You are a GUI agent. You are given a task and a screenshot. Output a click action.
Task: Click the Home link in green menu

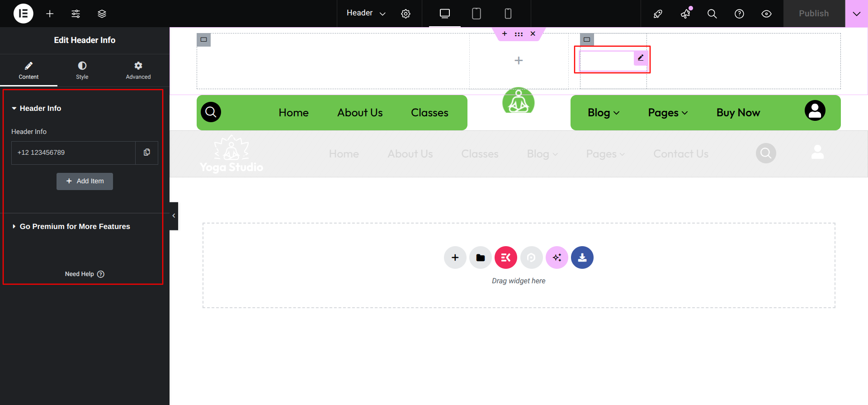point(293,113)
